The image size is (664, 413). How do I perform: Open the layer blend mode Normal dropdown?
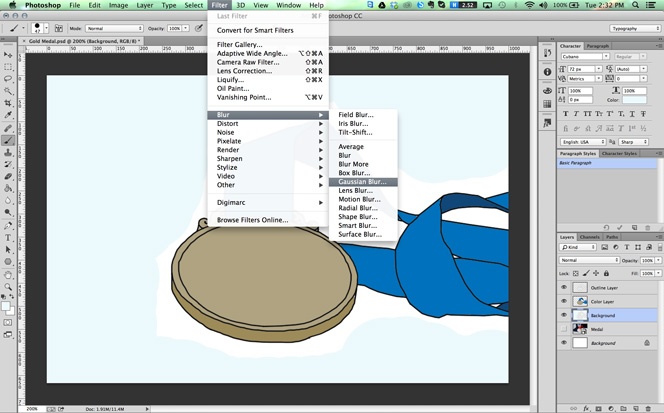(590, 260)
